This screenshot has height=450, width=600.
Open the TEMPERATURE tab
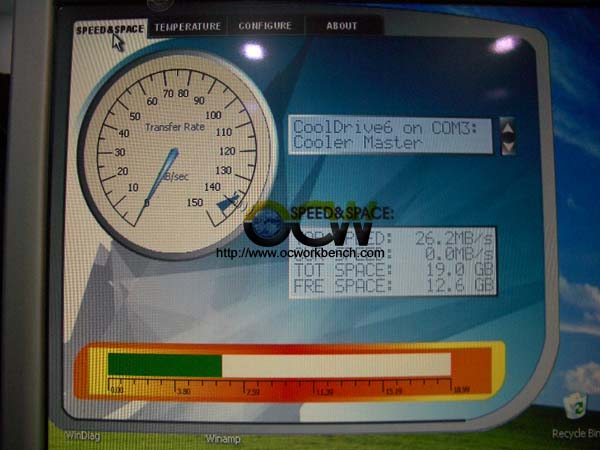(x=188, y=26)
